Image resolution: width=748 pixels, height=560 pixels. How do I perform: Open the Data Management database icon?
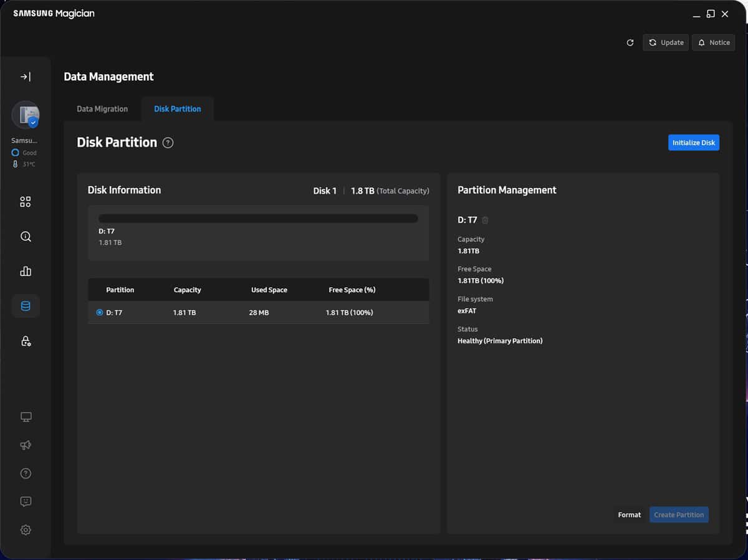click(x=26, y=306)
